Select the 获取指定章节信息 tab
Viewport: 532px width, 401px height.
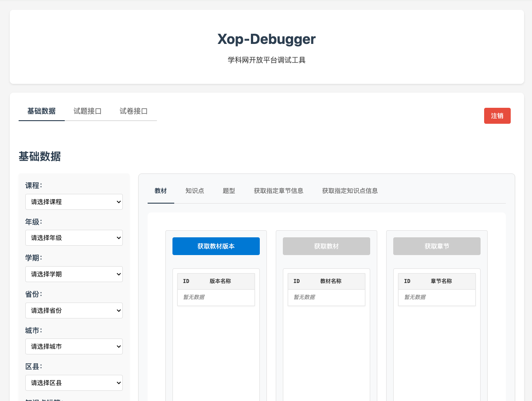(x=278, y=191)
